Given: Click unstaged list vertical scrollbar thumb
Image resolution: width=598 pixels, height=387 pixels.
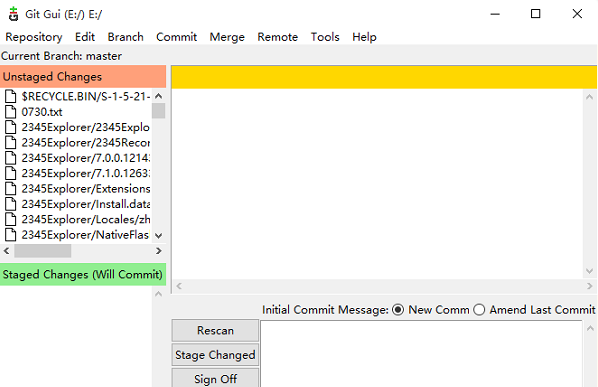Looking at the screenshot, I should [159, 111].
